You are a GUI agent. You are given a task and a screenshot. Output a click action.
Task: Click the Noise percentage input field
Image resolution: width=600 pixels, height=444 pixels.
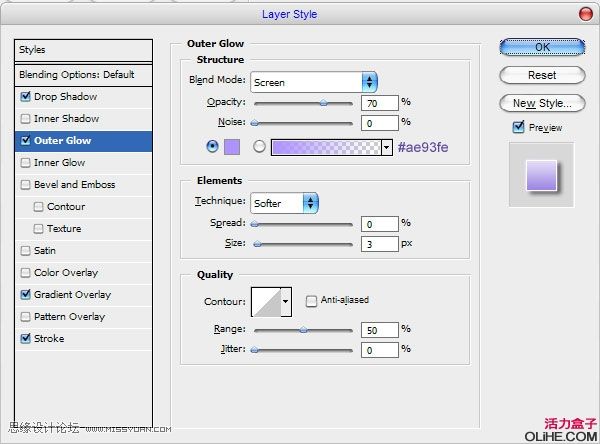pos(380,123)
